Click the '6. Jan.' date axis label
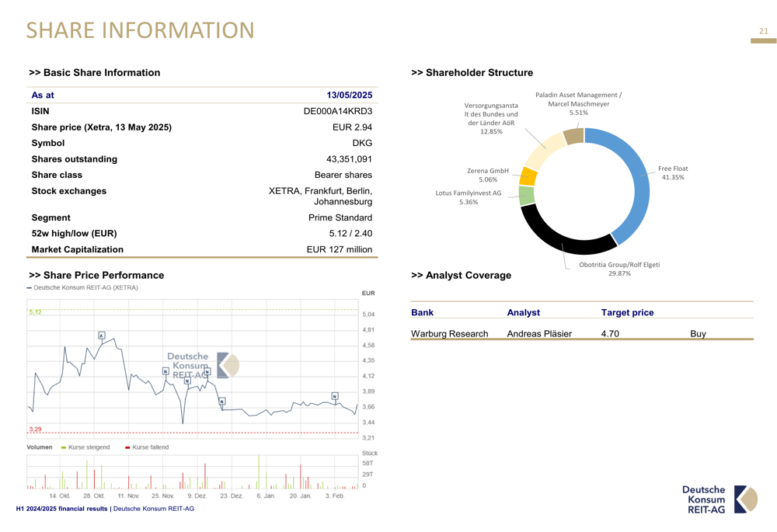 click(266, 495)
